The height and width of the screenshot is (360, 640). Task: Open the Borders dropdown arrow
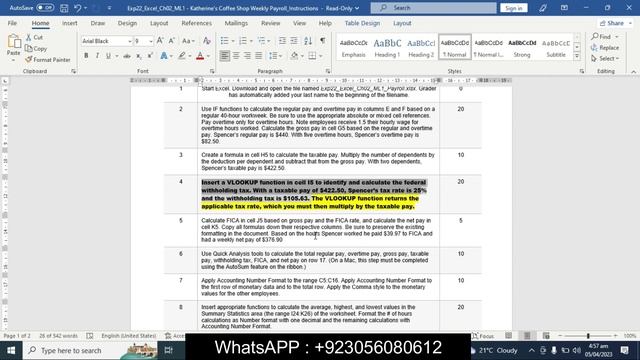(321, 56)
